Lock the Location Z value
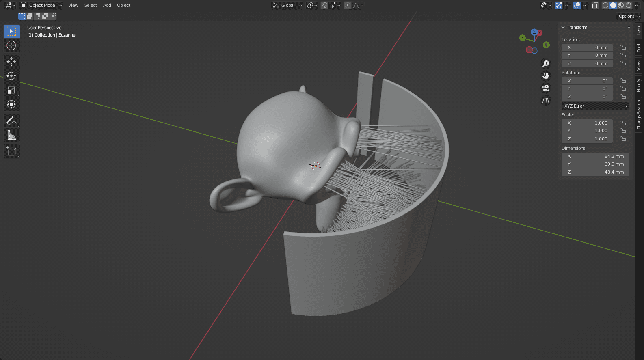 pos(623,63)
